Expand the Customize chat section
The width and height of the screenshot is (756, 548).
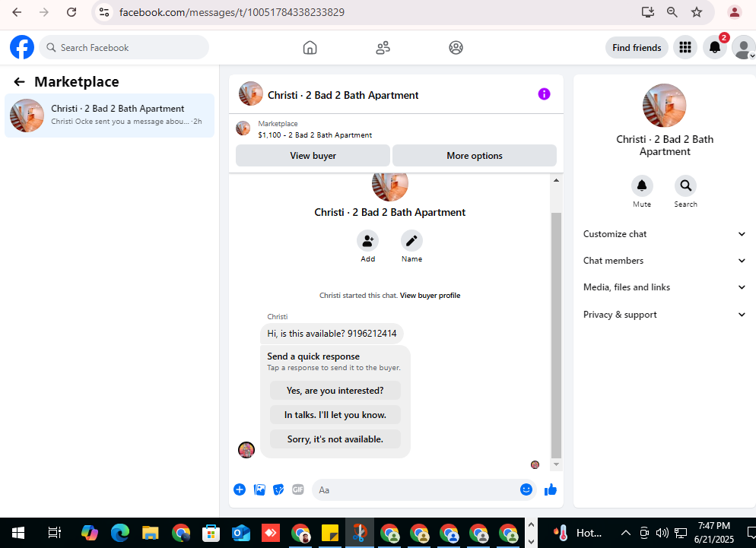pyautogui.click(x=665, y=234)
